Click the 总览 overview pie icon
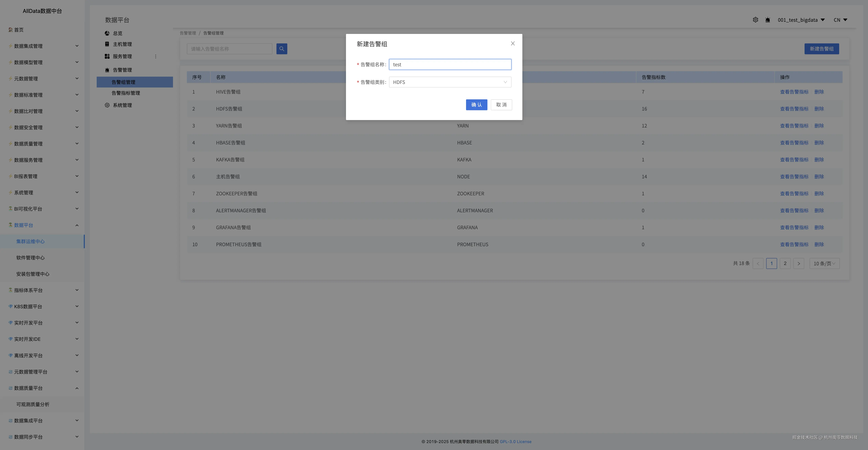The width and height of the screenshot is (868, 450). tap(107, 33)
